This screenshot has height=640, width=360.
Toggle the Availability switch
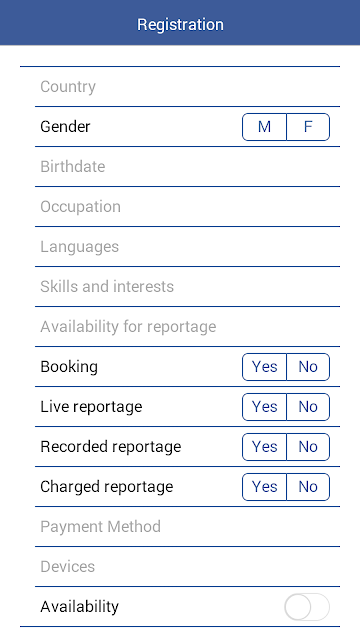tap(307, 607)
